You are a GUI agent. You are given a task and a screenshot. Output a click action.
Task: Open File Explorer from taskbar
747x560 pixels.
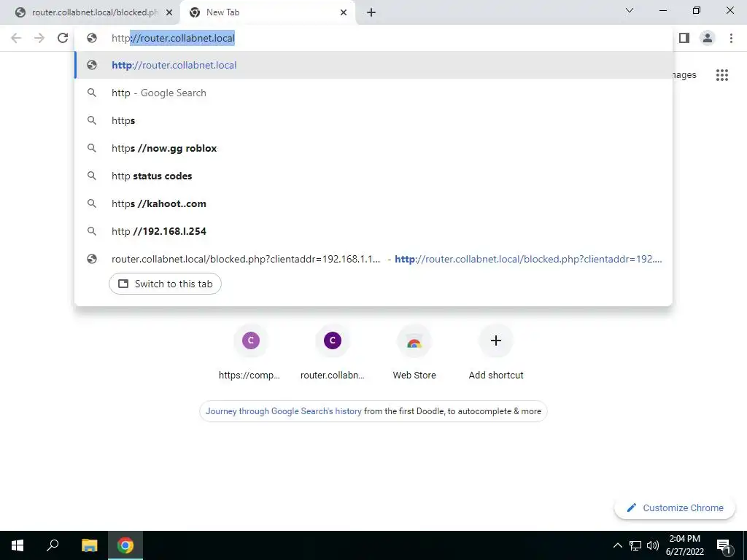[89, 545]
